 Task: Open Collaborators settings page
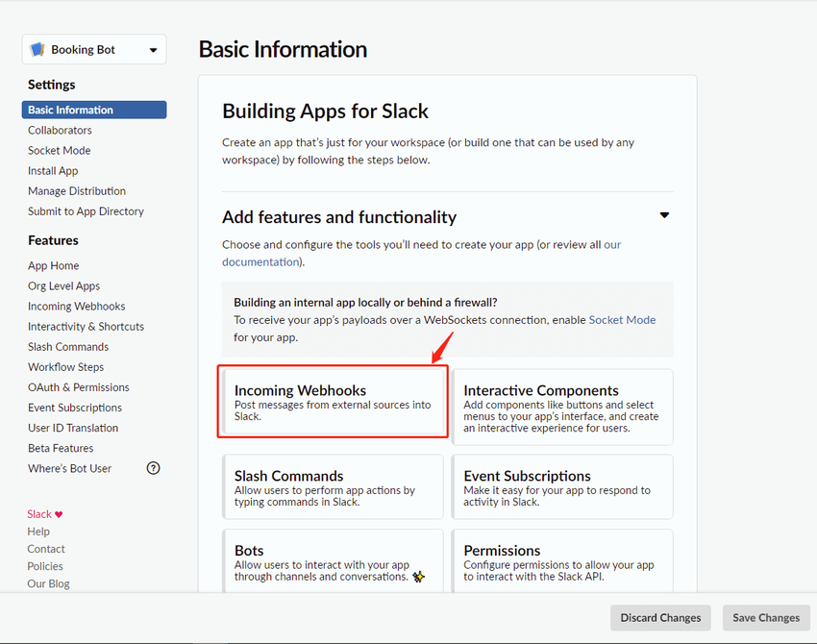coord(60,131)
